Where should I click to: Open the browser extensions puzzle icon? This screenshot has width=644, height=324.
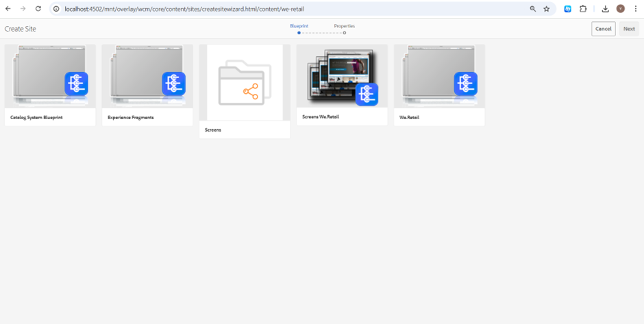[583, 9]
